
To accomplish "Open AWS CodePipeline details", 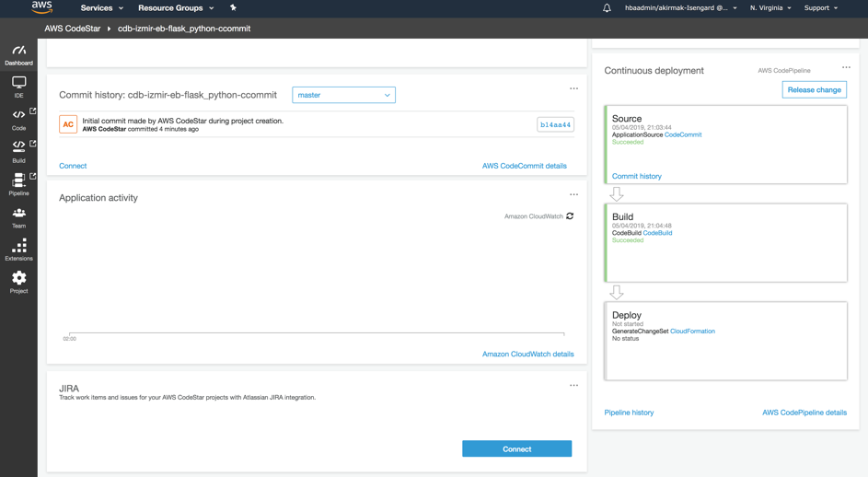I will 804,413.
